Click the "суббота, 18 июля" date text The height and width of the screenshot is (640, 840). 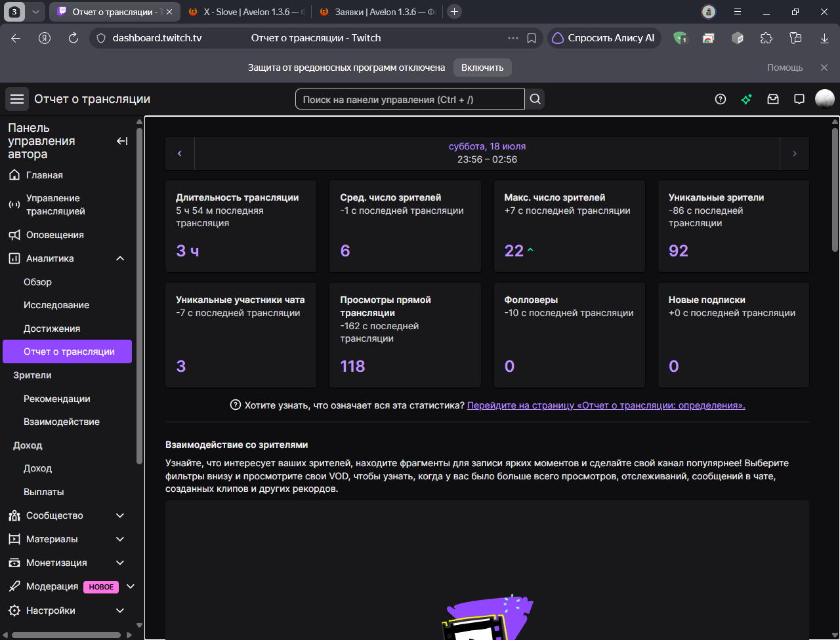coord(487,146)
